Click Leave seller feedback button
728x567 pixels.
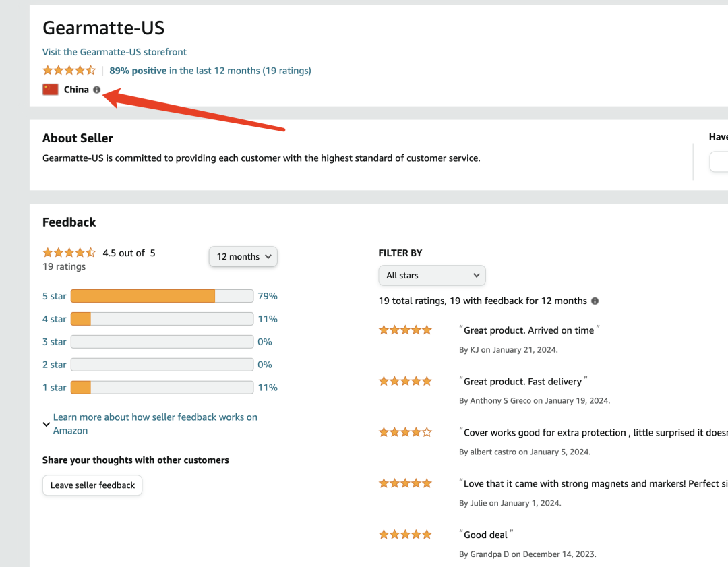[92, 485]
